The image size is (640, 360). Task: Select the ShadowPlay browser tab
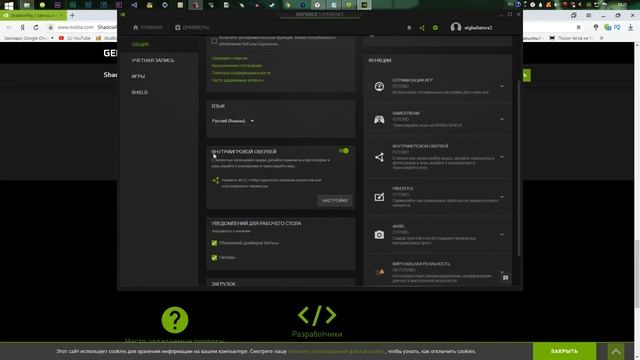pos(33,16)
